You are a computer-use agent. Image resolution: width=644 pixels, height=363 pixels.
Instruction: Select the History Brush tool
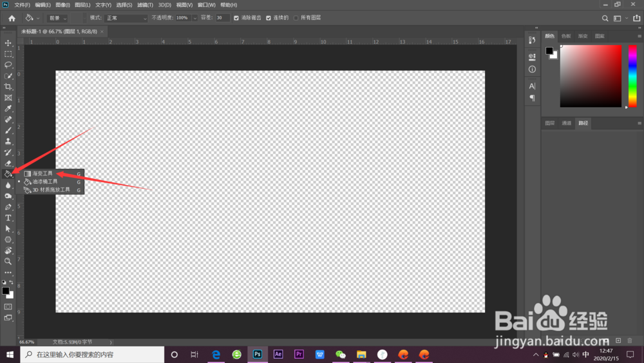click(x=8, y=153)
